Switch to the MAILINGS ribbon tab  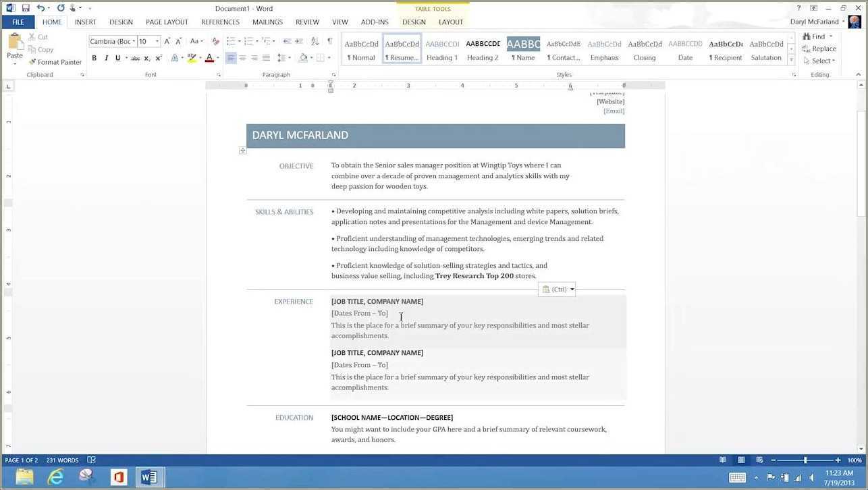click(x=267, y=22)
